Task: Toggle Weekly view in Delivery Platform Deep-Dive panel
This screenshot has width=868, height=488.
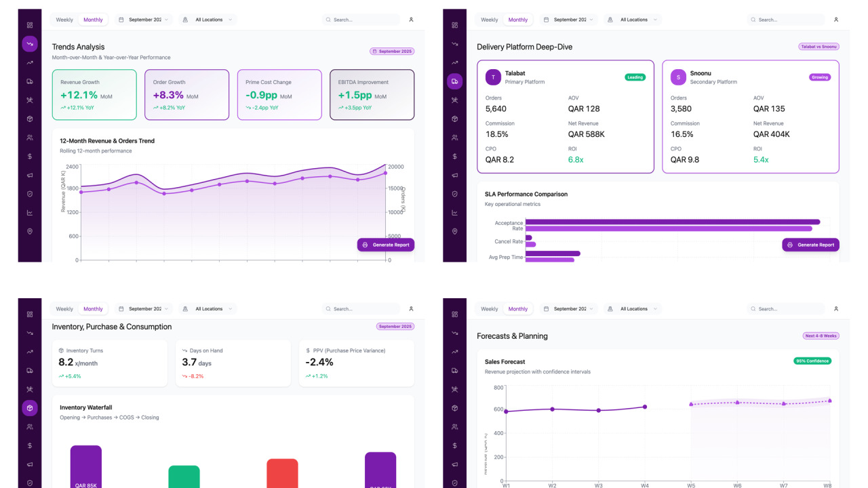Action: coord(489,20)
